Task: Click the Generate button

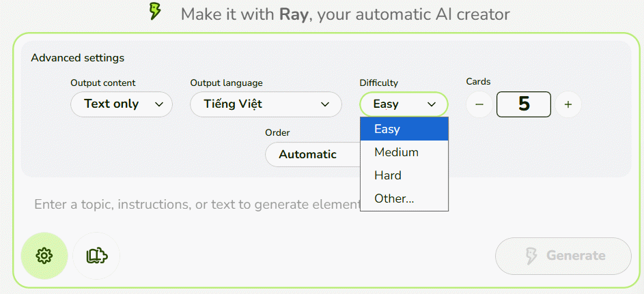Action: point(563,256)
